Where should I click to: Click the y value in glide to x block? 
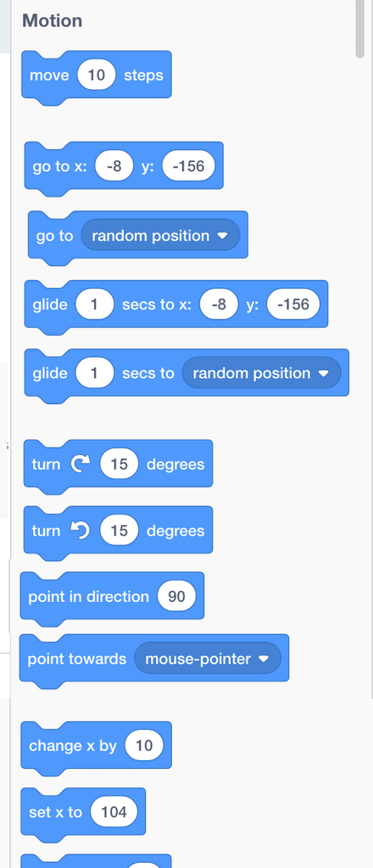click(292, 304)
